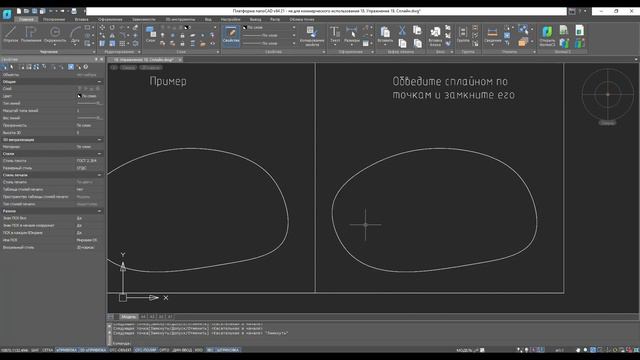Viewport: 640px width, 360px height.
Task: Click the Свойства (Properties) ribbon button
Action: click(231, 35)
